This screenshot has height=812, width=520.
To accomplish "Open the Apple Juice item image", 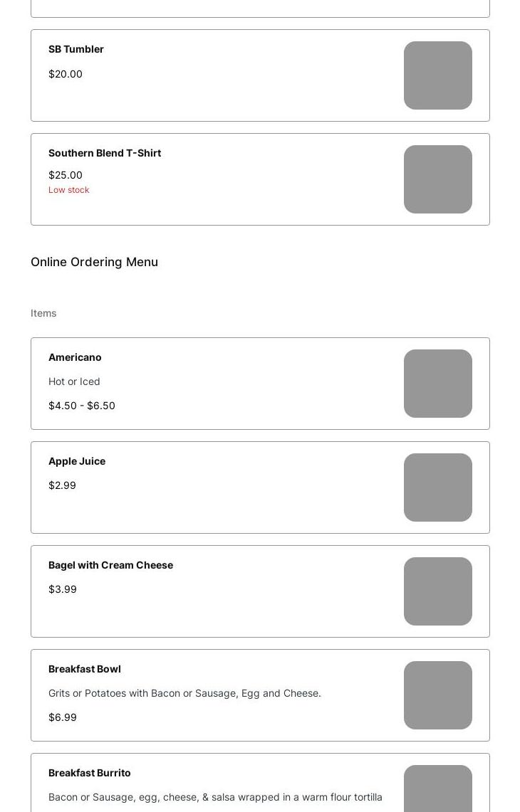I will [x=437, y=487].
